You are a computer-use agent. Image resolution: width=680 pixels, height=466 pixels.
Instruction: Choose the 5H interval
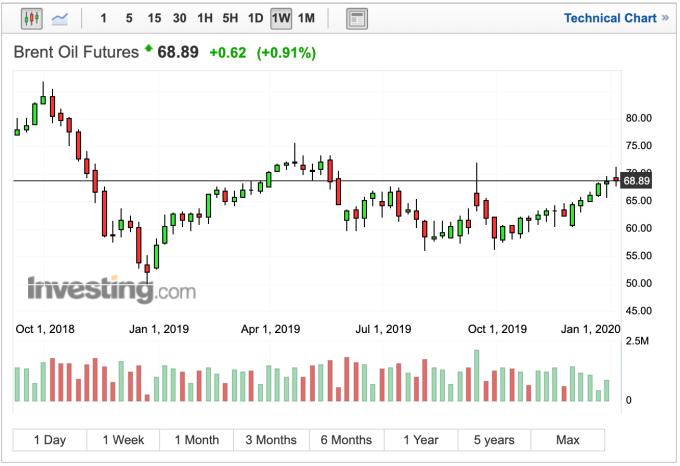point(230,18)
